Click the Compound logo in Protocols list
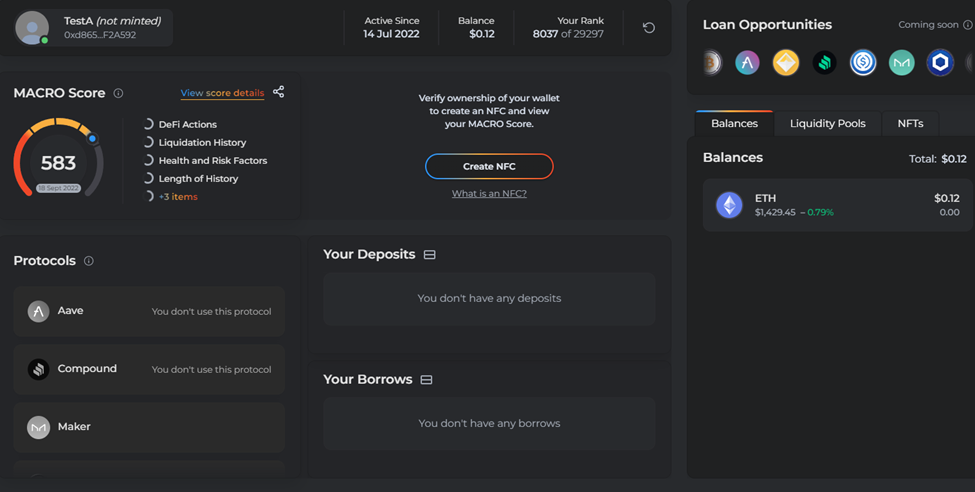 coord(39,369)
